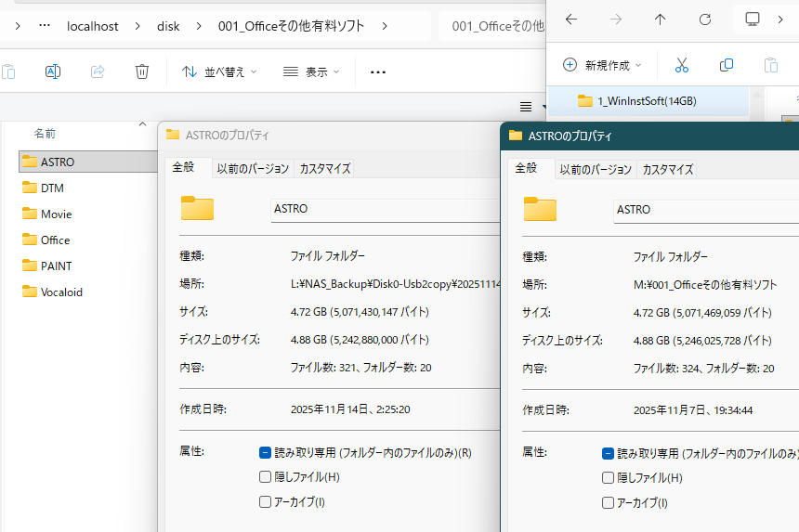Click 001_Officeその他有料ソフト breadcrumb segment
This screenshot has width=799, height=532.
[291, 26]
